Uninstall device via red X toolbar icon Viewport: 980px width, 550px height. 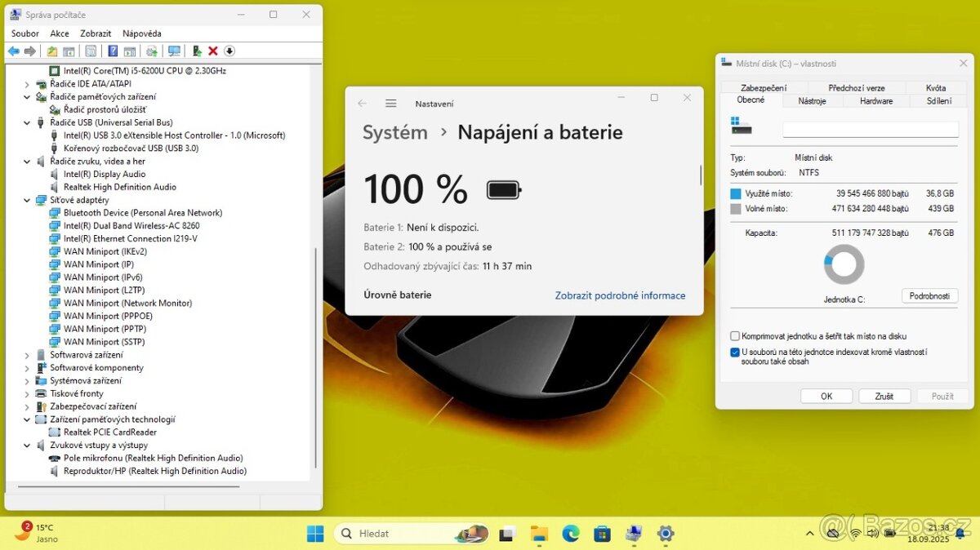tap(212, 51)
